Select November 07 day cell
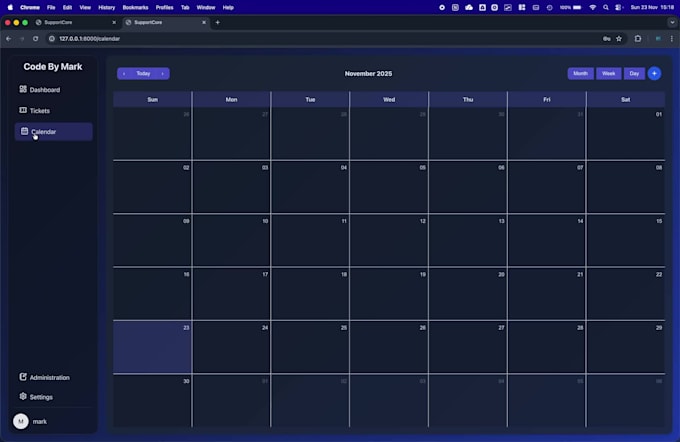 tap(546, 187)
